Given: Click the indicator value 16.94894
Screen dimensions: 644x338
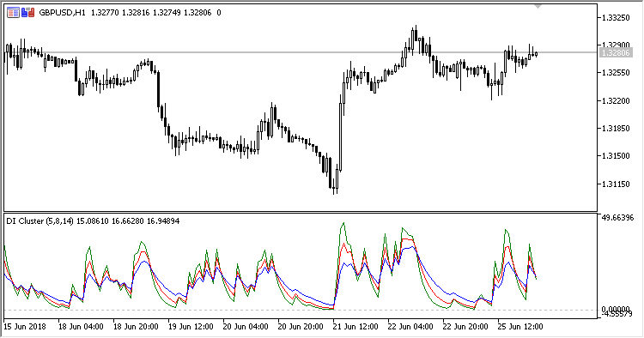Looking at the screenshot, I should pos(163,221).
